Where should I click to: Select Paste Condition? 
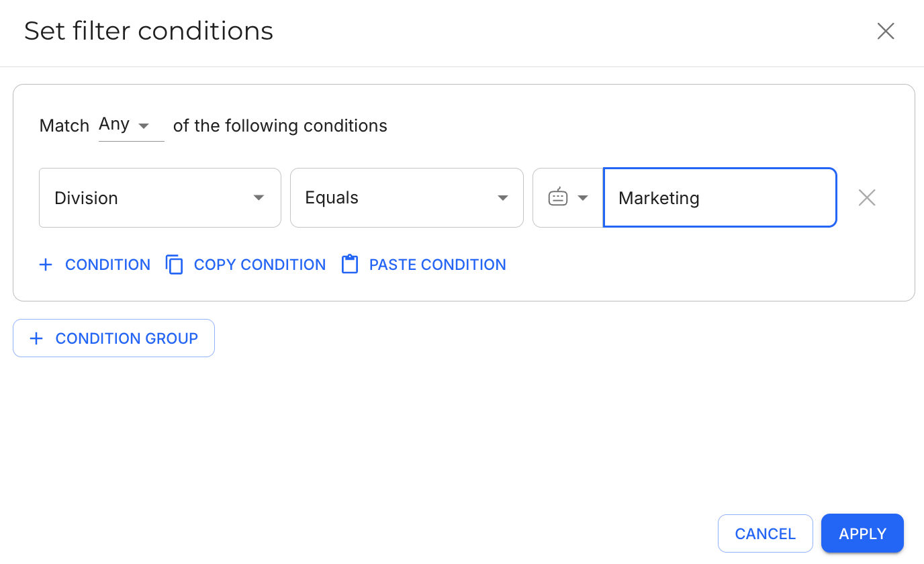pyautogui.click(x=437, y=265)
